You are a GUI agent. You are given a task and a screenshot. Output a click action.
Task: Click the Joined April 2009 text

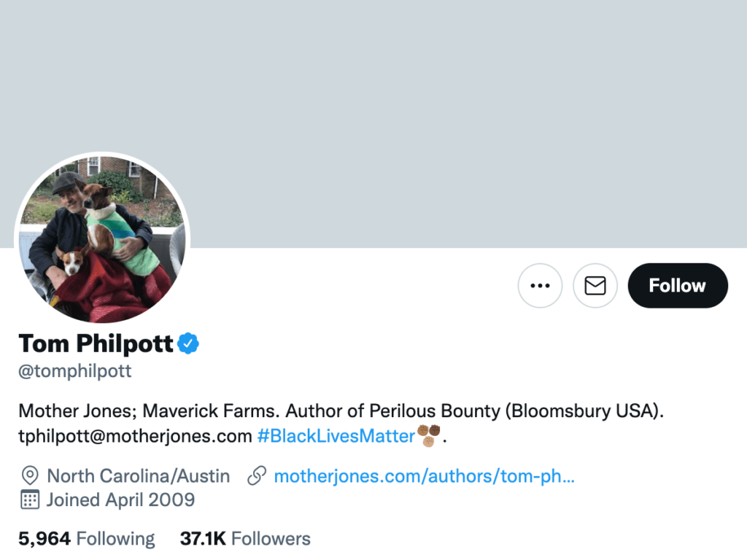(120, 500)
